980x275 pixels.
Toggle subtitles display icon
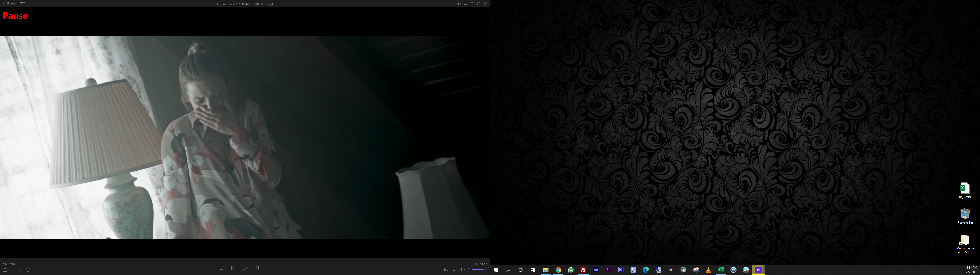pos(454,270)
